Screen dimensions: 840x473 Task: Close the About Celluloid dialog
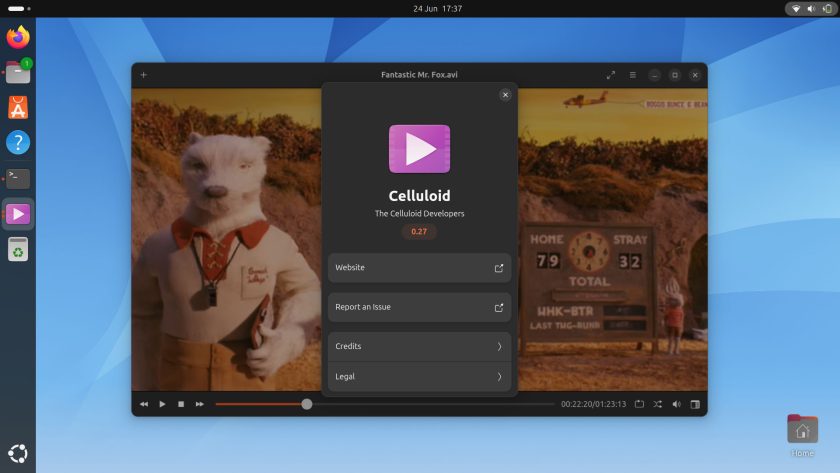pos(505,95)
